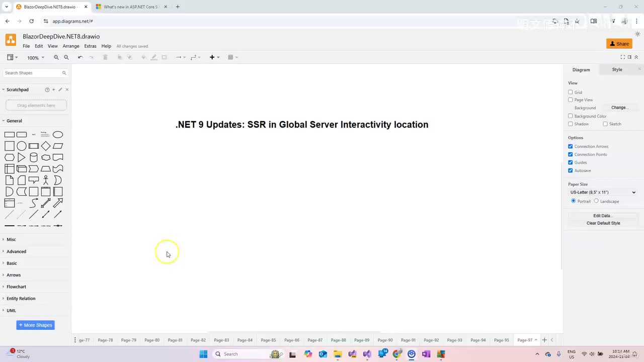Switch to the Style tab
644x362 pixels.
[x=617, y=69]
